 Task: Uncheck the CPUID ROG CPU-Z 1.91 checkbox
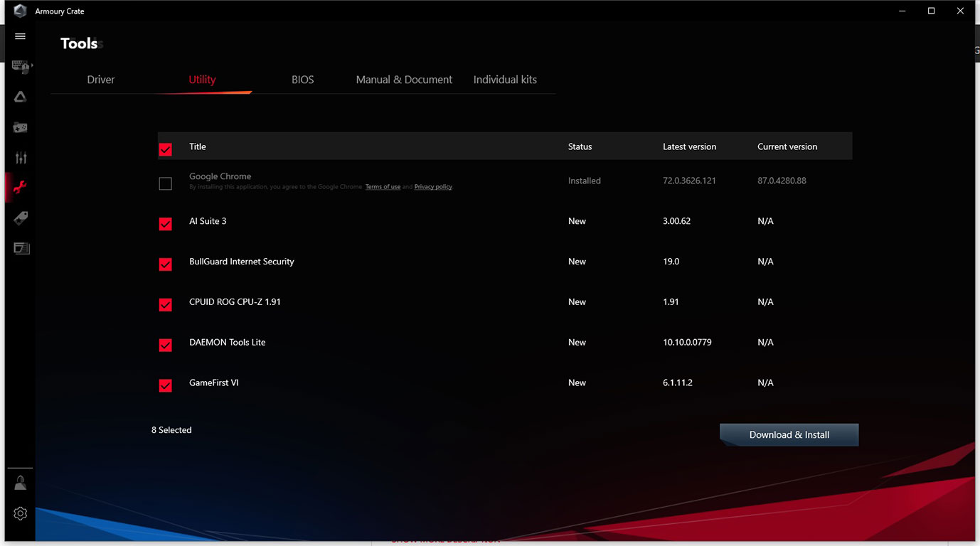pyautogui.click(x=166, y=305)
